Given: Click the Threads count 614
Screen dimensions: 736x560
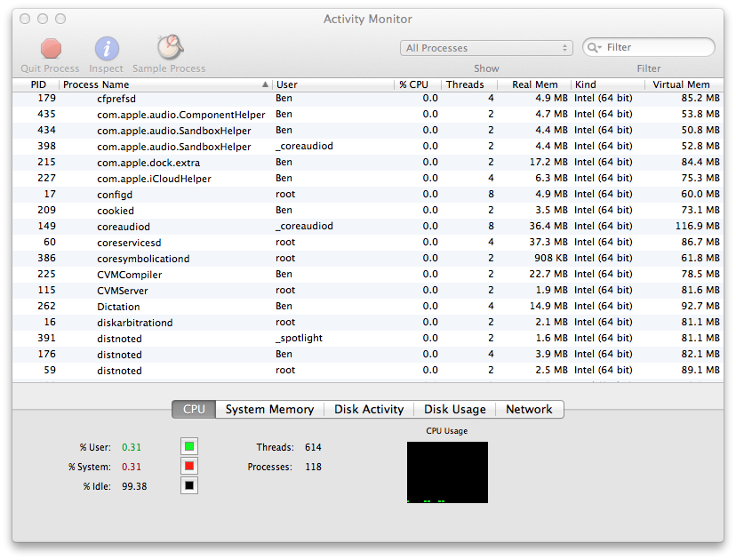Looking at the screenshot, I should coord(313,447).
